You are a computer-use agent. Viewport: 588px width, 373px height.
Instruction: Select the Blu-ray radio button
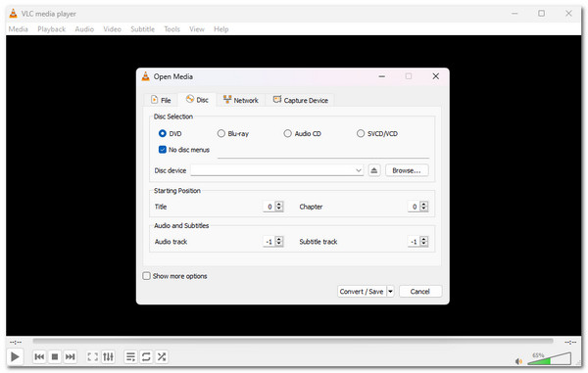[221, 133]
